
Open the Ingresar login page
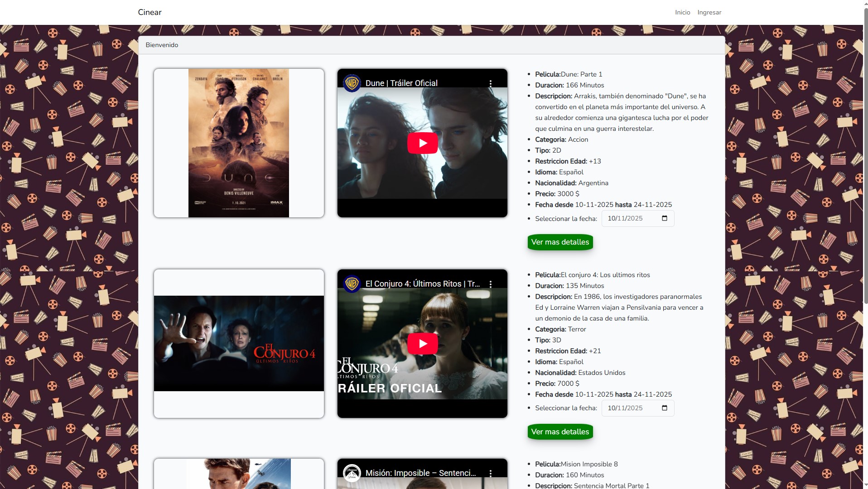coord(709,12)
